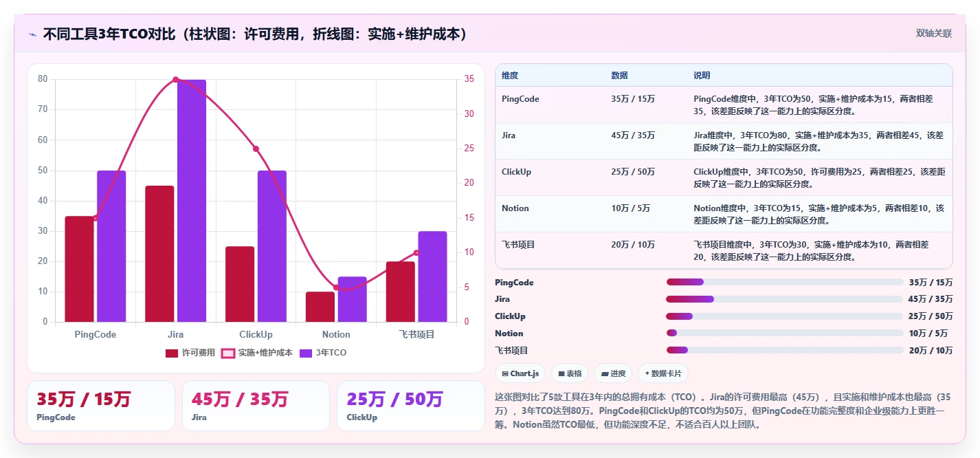
Task: Click the Notion 3年TCO purple bar
Action: tap(353, 299)
